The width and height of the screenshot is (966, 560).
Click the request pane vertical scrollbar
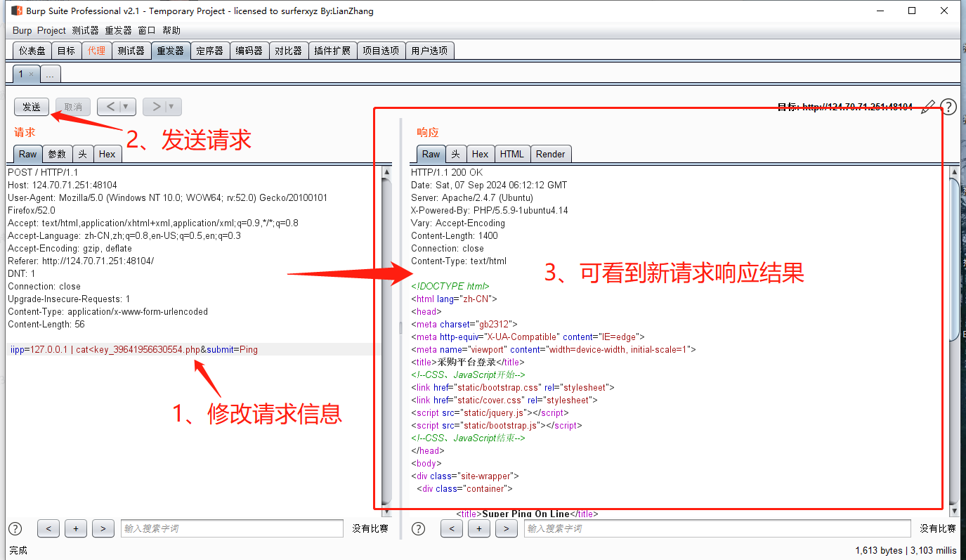pyautogui.click(x=386, y=341)
